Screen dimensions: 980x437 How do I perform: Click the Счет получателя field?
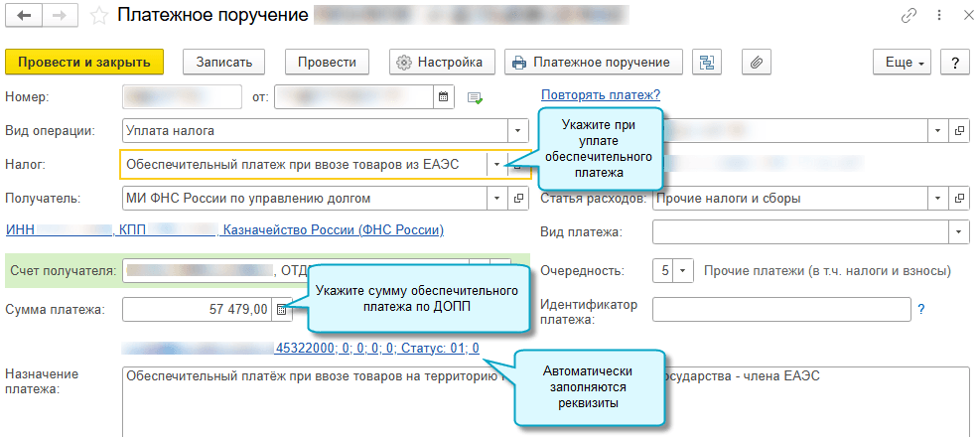click(296, 271)
